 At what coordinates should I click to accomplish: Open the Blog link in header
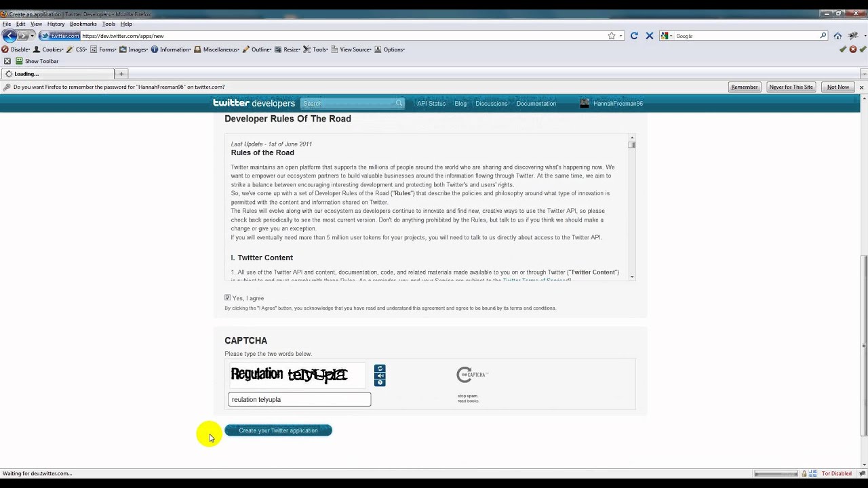click(x=460, y=104)
